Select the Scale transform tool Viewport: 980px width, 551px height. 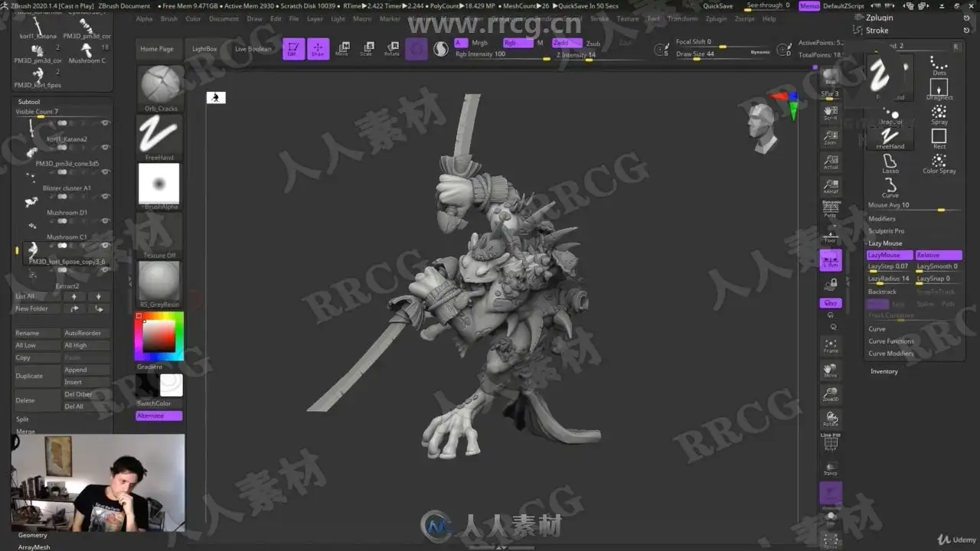click(x=367, y=49)
